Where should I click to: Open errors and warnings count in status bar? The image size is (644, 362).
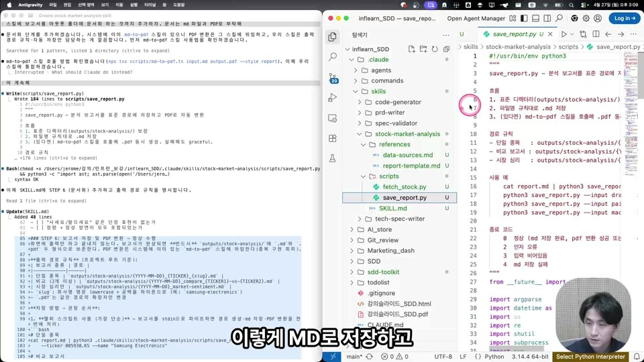394,357
